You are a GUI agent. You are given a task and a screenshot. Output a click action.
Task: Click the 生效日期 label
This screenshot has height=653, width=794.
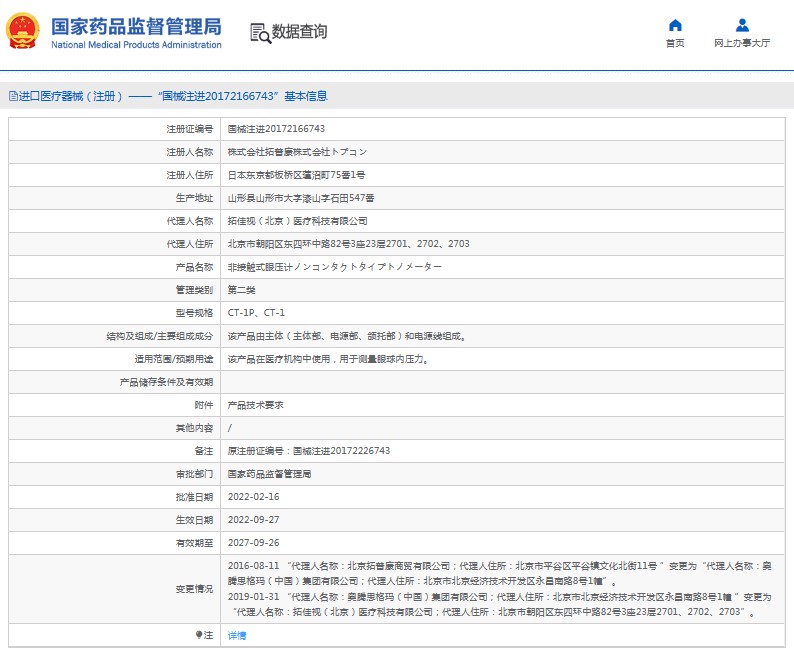pos(194,520)
